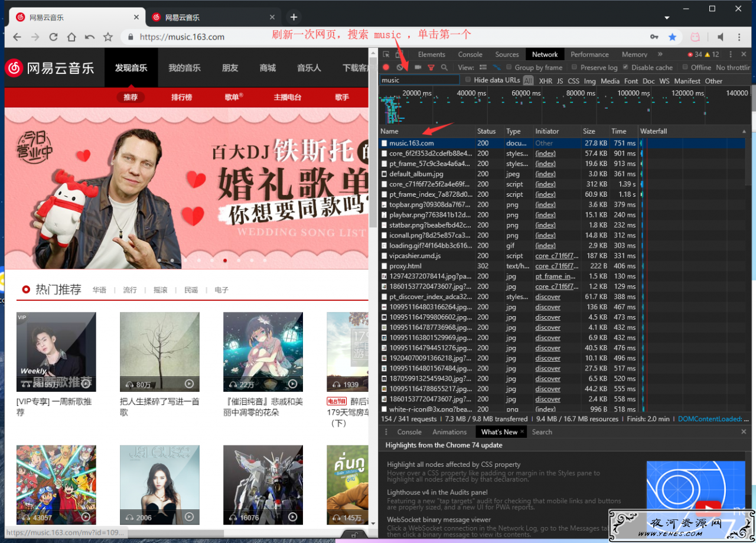Screen dimensions: 756x543
Task: Enable Preserve log checkbox
Action: [x=575, y=67]
